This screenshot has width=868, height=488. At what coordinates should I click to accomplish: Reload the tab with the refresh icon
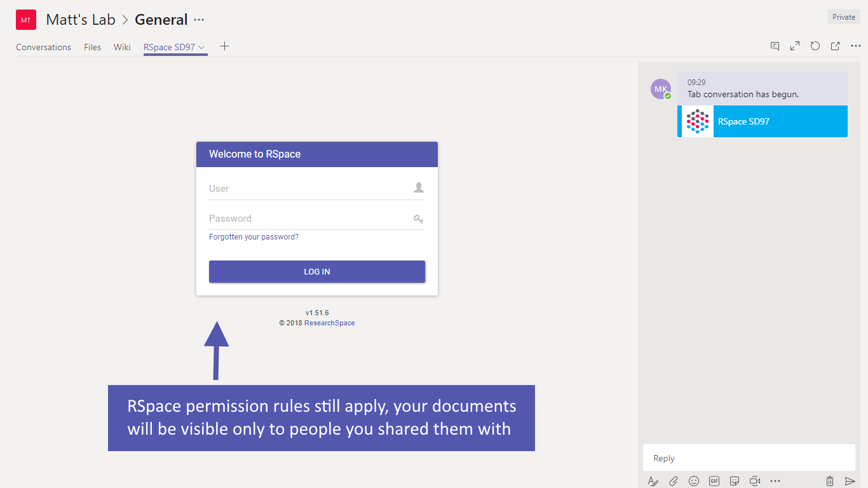click(815, 46)
